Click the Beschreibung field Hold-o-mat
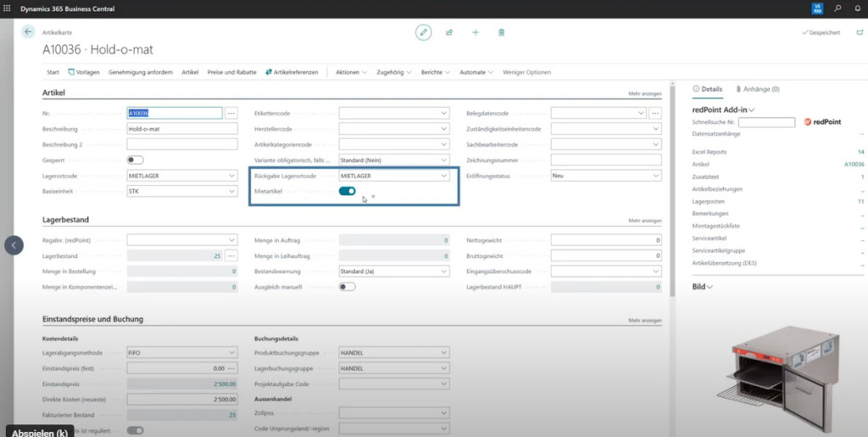 (x=182, y=128)
